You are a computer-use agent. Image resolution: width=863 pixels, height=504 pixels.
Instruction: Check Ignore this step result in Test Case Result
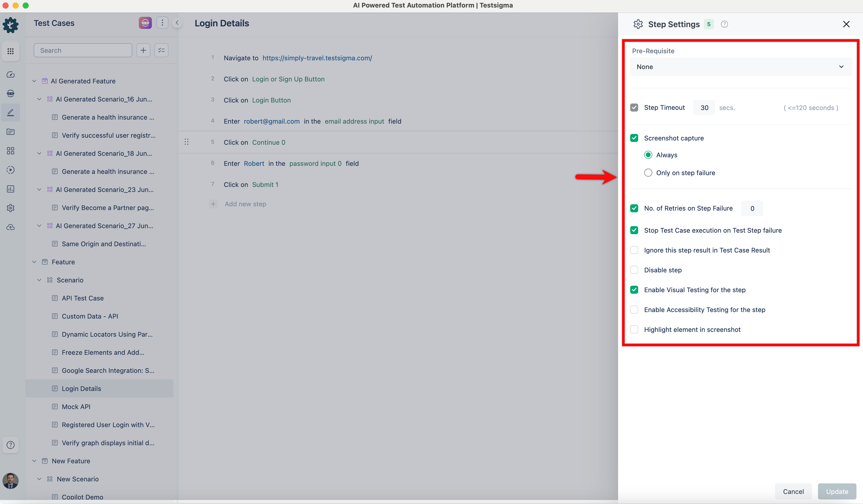634,250
